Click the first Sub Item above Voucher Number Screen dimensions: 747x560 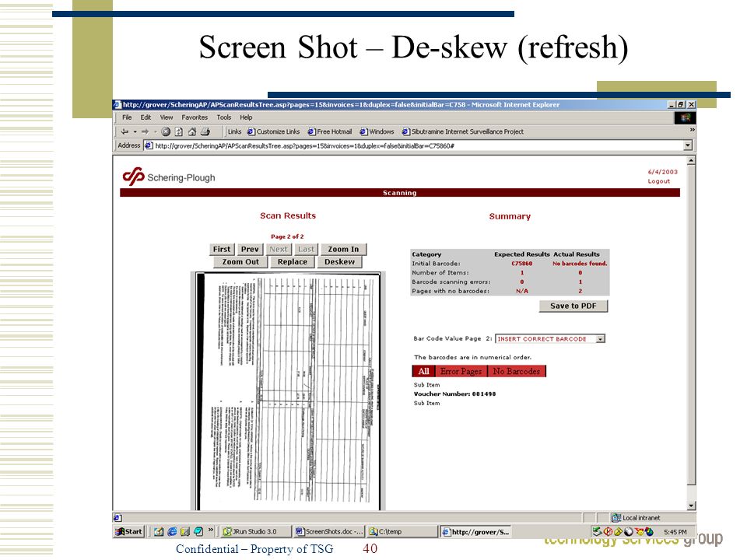point(426,385)
